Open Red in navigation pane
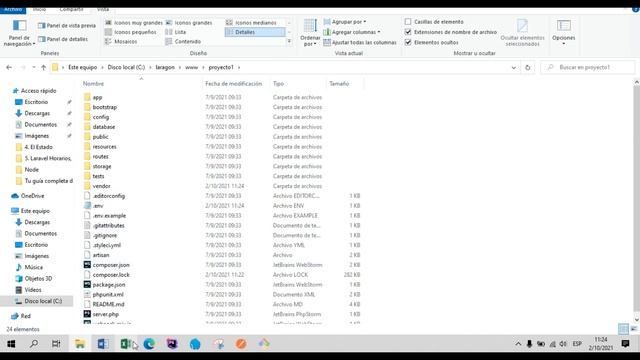Viewport: 640px width, 360px height. point(25,316)
